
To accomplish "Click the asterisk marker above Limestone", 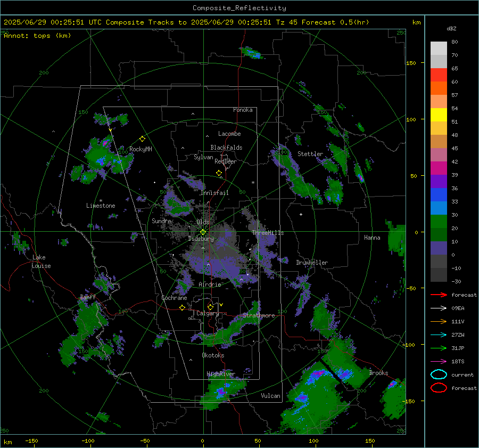I will 101,201.
